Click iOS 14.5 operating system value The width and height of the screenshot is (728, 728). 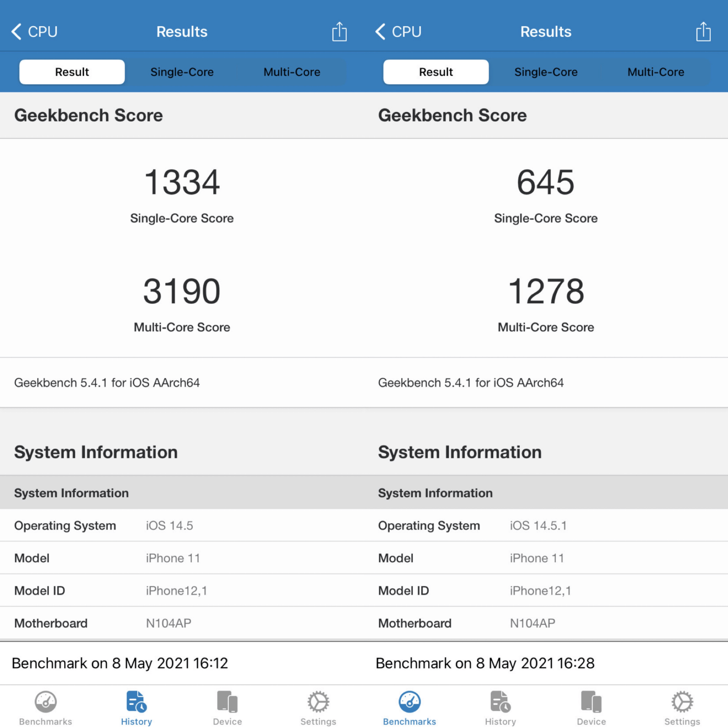[169, 525]
